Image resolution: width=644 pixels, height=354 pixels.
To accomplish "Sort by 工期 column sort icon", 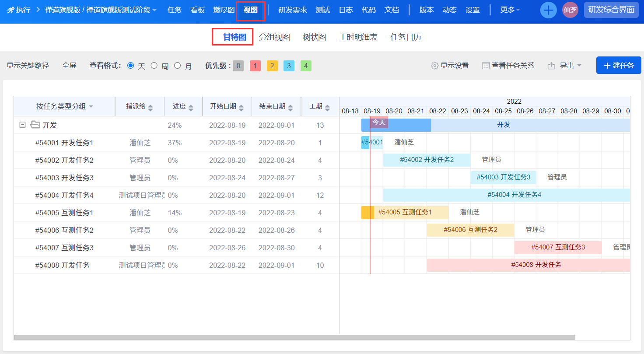I will tap(327, 107).
